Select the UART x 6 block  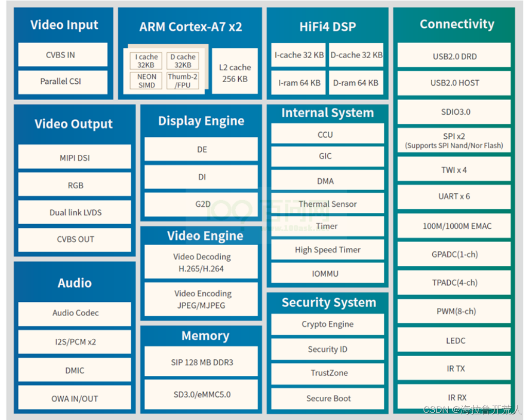(454, 197)
